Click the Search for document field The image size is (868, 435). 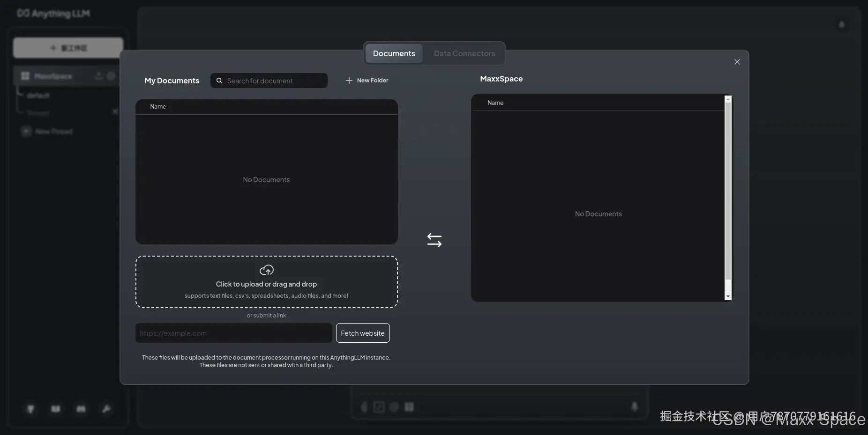point(269,81)
